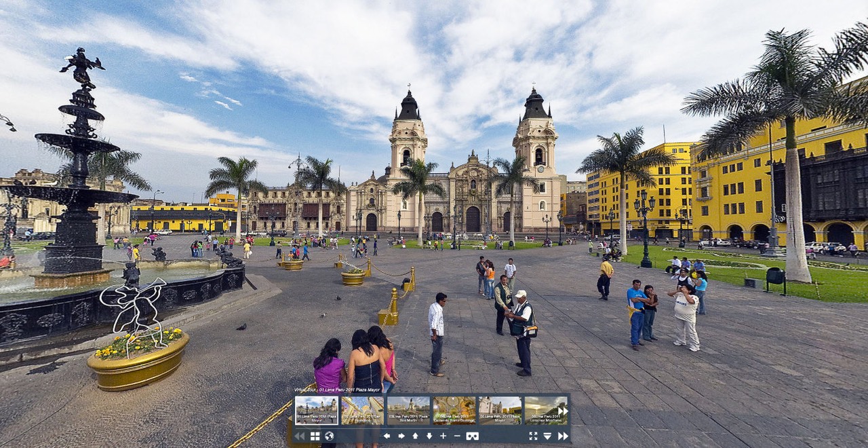Enter VR headset mode

[x=472, y=436]
